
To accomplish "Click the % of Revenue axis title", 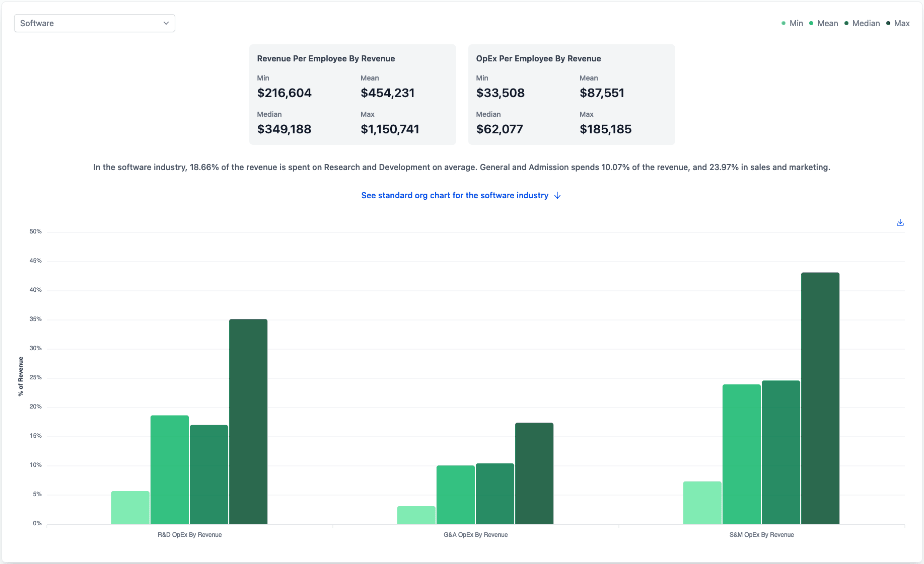I will (21, 376).
